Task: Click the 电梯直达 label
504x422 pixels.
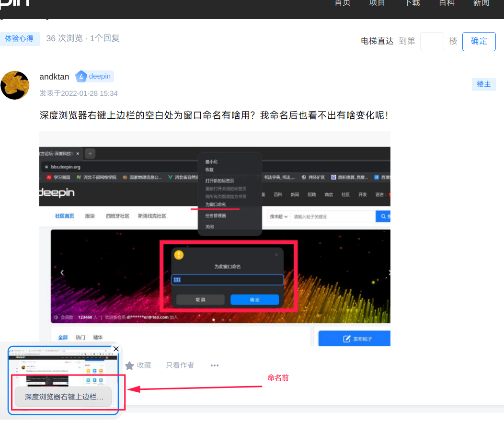Action: click(377, 41)
